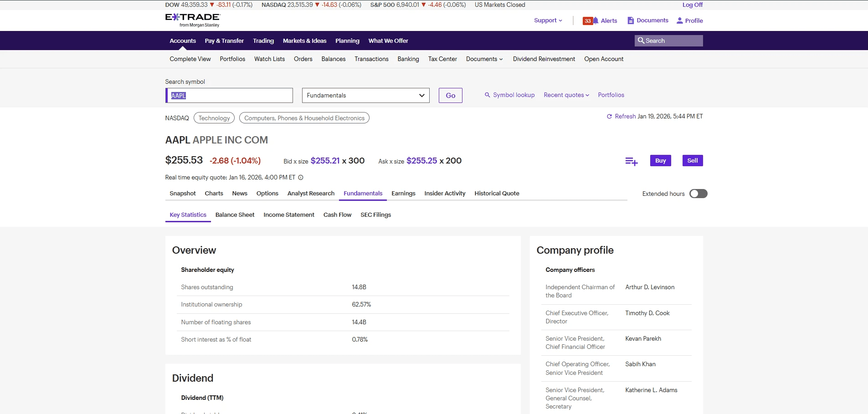Click the Open Account link
Image resolution: width=868 pixels, height=414 pixels.
[604, 59]
